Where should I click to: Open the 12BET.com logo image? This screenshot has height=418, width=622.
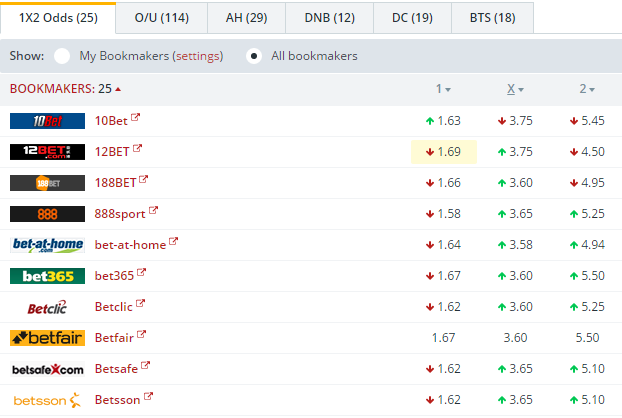pyautogui.click(x=47, y=152)
